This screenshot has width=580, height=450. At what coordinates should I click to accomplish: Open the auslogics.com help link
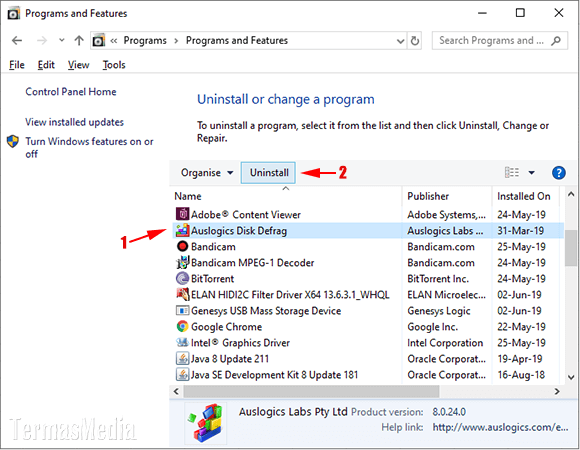[x=500, y=427]
